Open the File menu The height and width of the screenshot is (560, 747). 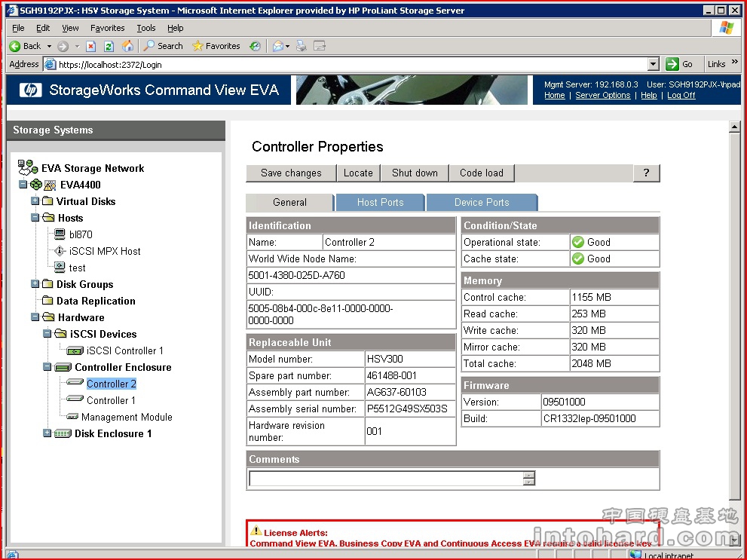(18, 28)
